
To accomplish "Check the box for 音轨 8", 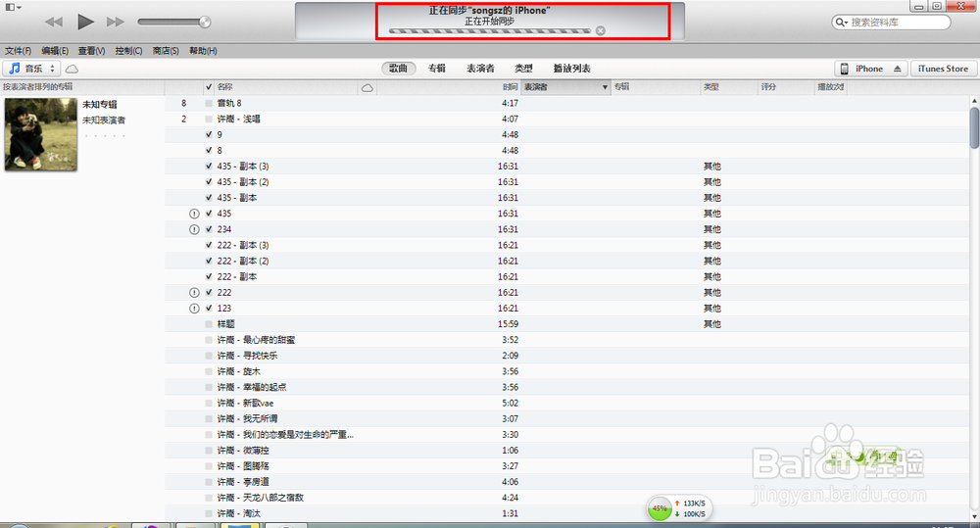I will [x=209, y=103].
